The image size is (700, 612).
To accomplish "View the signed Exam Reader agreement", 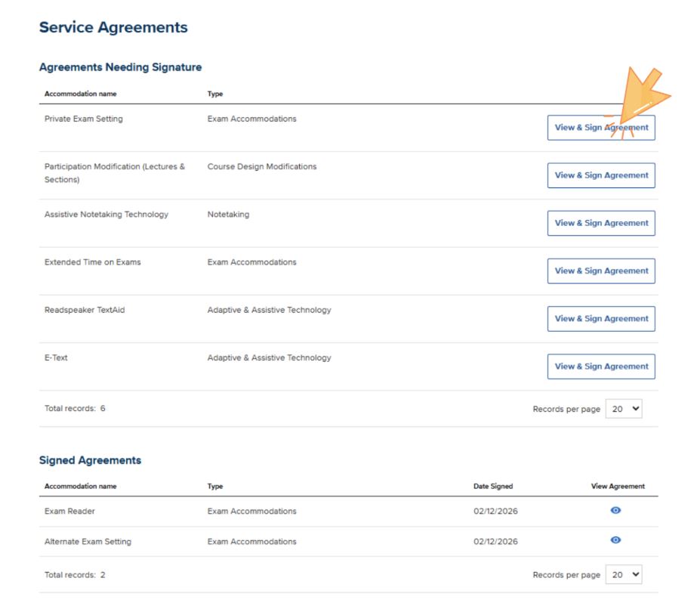I will [615, 510].
